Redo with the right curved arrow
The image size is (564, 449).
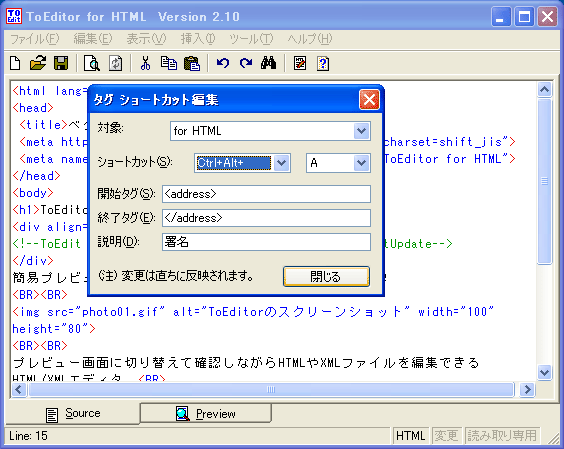(246, 63)
